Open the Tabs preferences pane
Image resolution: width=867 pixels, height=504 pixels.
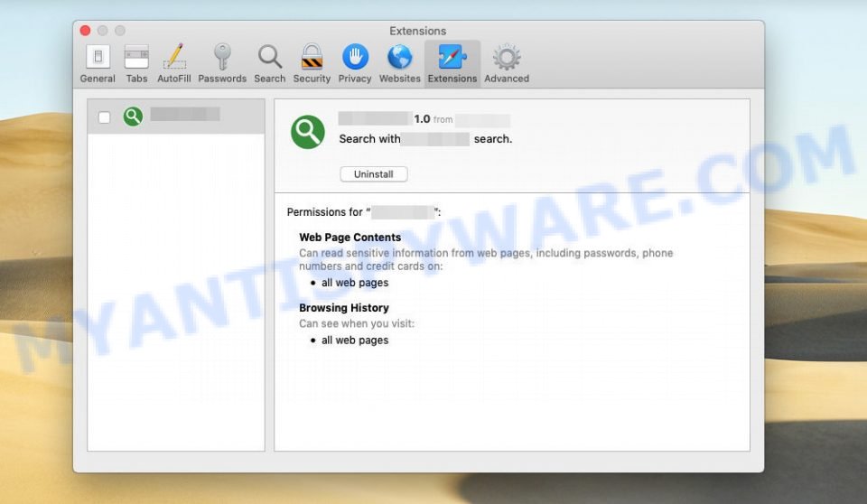[x=136, y=63]
